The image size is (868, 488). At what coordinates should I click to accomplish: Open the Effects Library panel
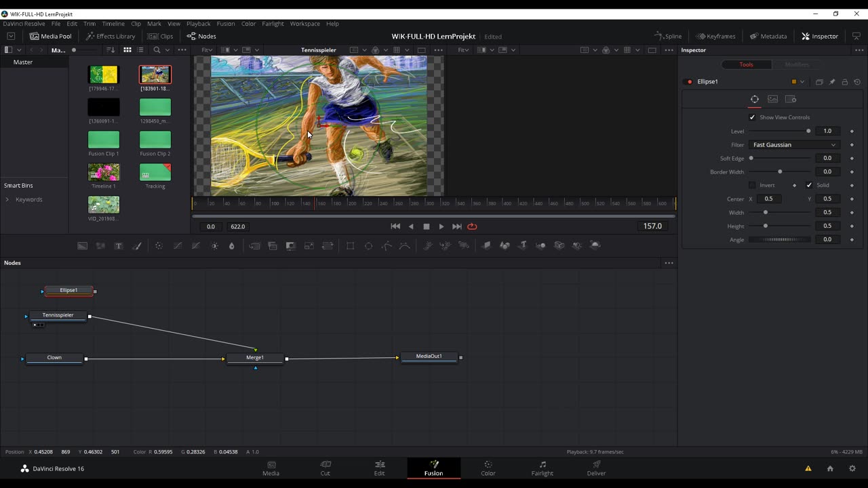[110, 36]
